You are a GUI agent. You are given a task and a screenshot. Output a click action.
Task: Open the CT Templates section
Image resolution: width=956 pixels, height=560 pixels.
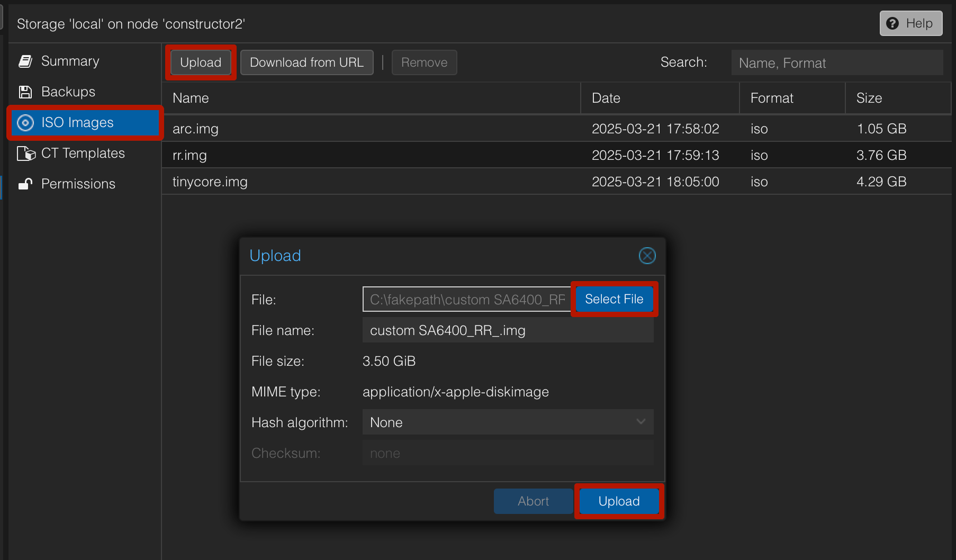83,153
